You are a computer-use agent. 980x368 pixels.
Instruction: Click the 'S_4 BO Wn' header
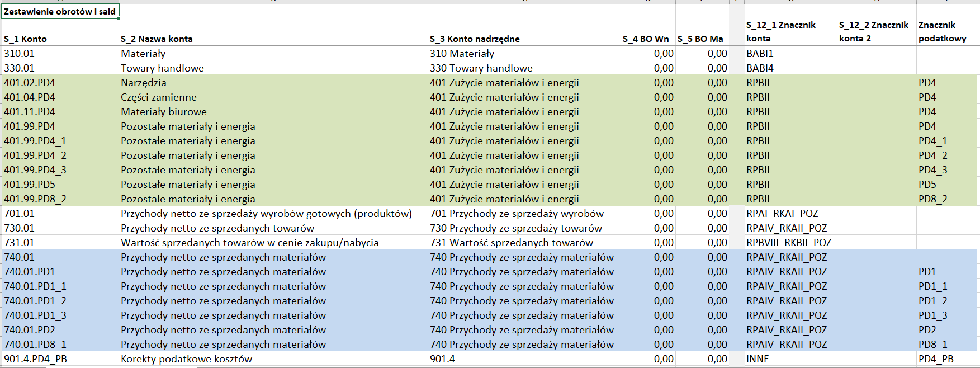pos(648,32)
